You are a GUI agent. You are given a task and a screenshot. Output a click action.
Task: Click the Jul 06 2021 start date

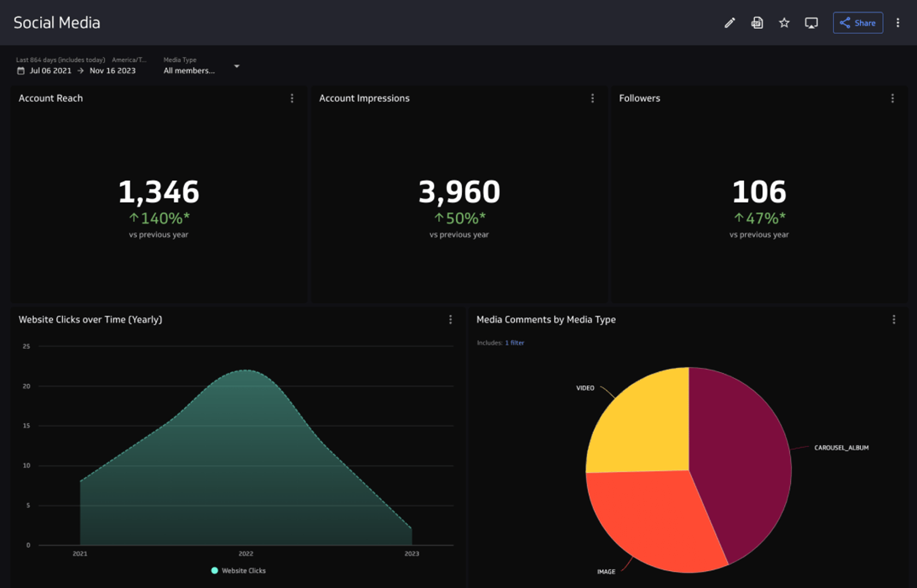click(x=50, y=71)
